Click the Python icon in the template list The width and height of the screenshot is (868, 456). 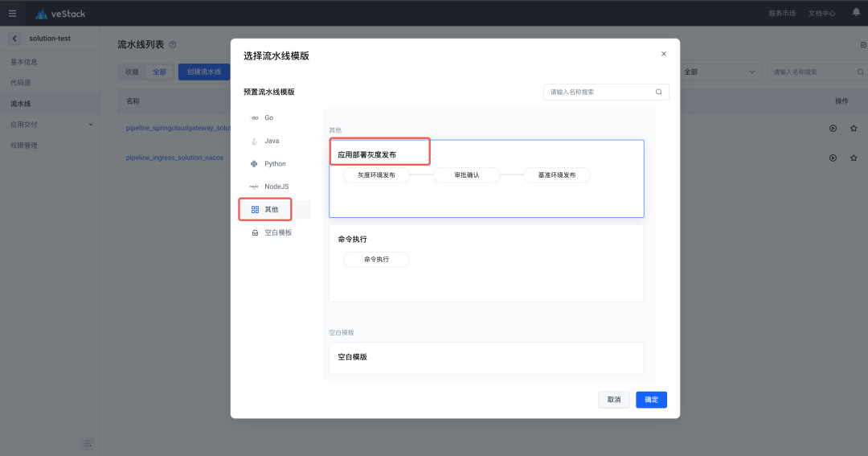coord(254,164)
